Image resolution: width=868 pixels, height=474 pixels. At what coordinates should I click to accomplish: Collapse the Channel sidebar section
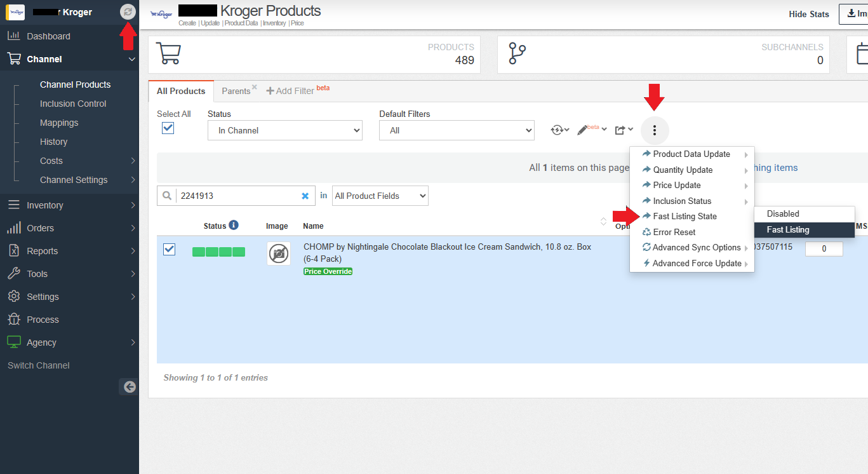pyautogui.click(x=132, y=59)
